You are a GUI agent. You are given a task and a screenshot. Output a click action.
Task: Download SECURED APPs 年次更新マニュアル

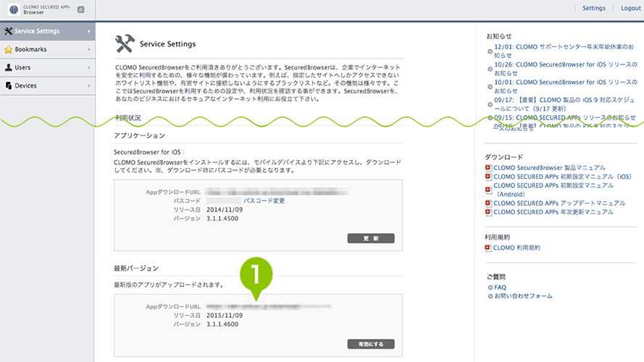[x=553, y=212]
